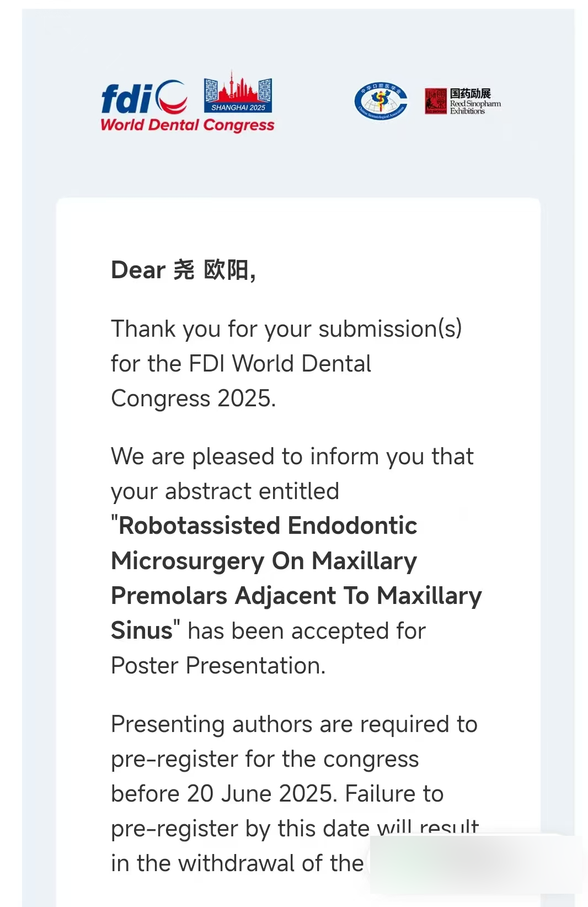Click the Reed Sinopharm Exhibitions text

click(475, 107)
